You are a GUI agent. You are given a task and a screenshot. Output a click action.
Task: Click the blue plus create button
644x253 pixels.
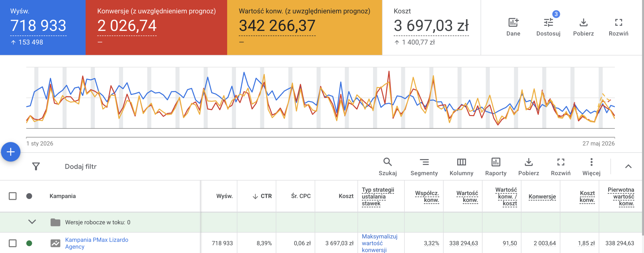point(11,152)
